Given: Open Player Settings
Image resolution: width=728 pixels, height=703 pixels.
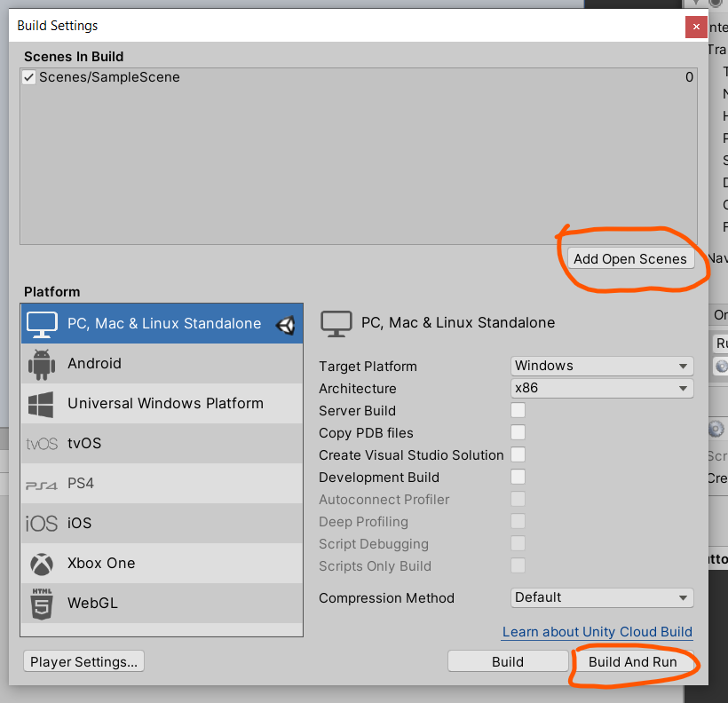Looking at the screenshot, I should pyautogui.click(x=83, y=661).
